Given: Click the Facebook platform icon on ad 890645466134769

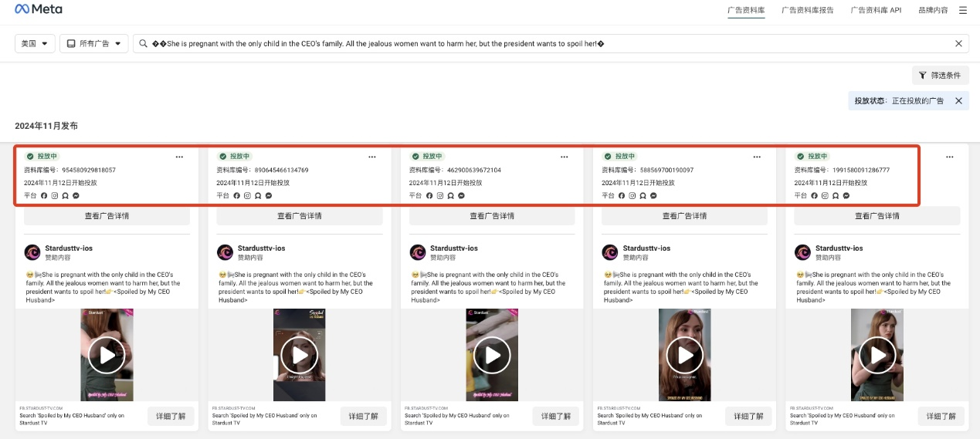Looking at the screenshot, I should [x=236, y=196].
